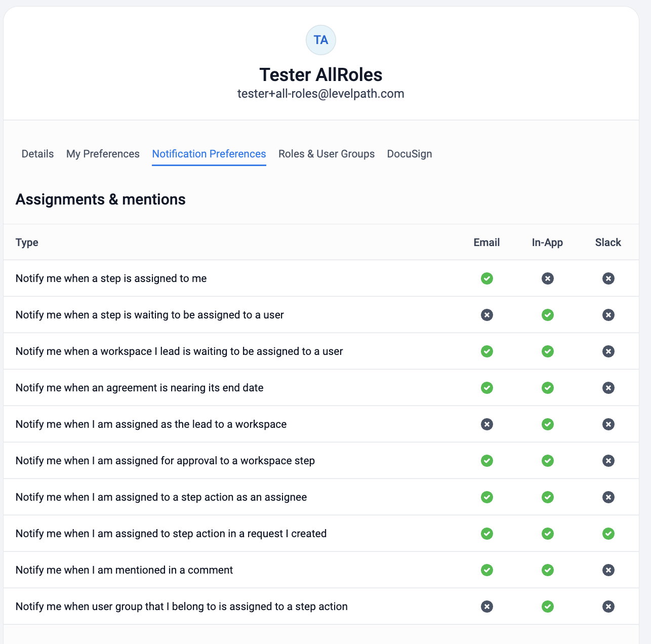Click the Notification Preferences tab
The height and width of the screenshot is (644, 651).
point(209,154)
